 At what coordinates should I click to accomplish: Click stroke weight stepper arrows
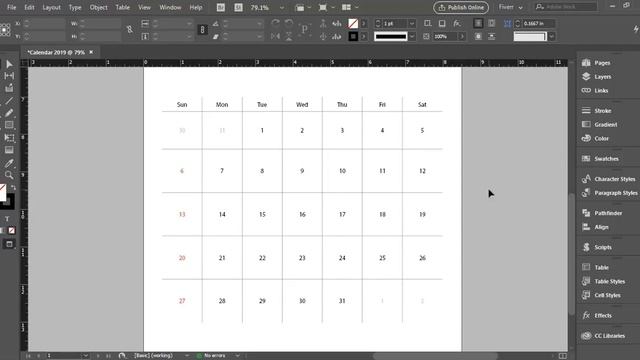(378, 23)
